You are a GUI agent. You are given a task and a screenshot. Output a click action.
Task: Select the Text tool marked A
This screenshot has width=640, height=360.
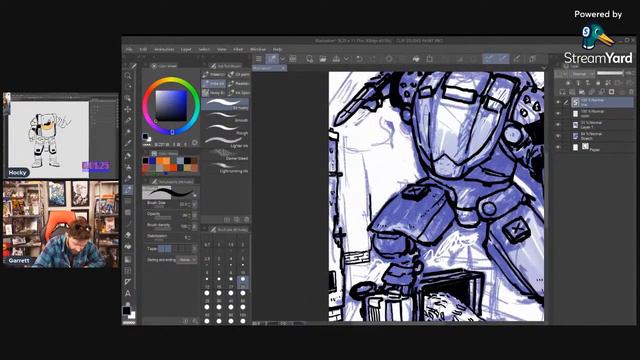point(128,293)
